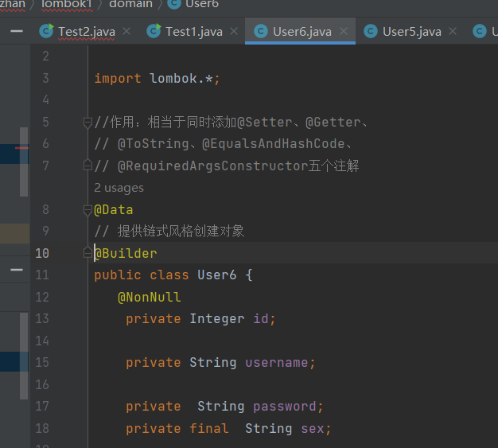Open the domain breadcrumb segment
Image resolution: width=498 pixels, height=448 pixels.
click(x=130, y=4)
